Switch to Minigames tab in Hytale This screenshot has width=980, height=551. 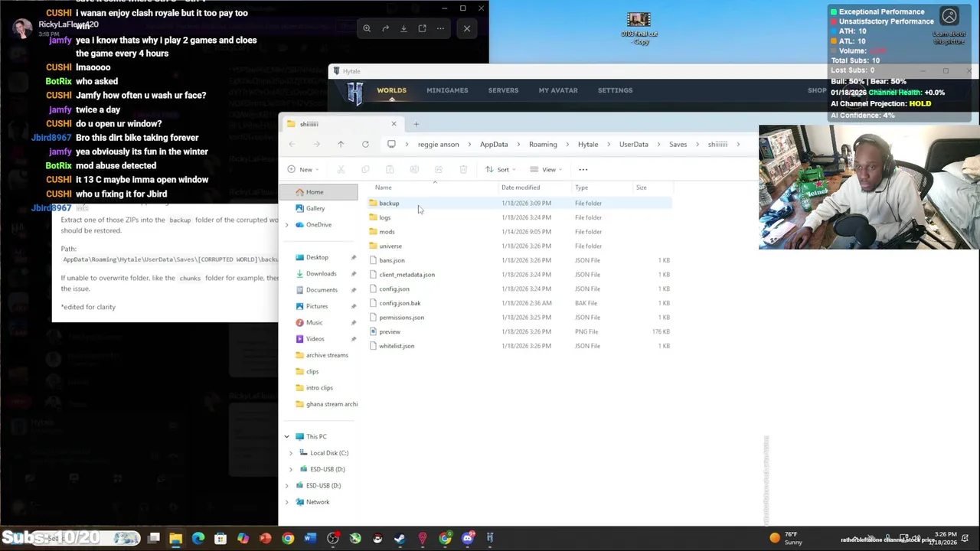pos(447,90)
